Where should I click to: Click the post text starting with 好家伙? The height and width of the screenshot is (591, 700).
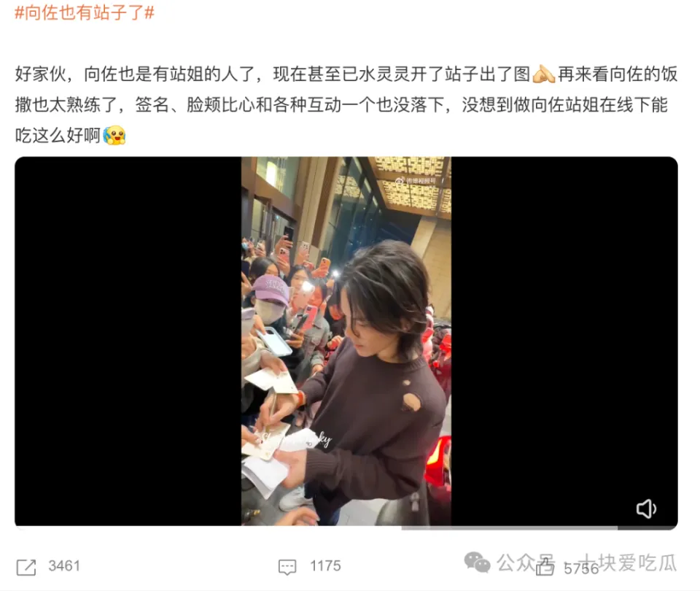(346, 105)
